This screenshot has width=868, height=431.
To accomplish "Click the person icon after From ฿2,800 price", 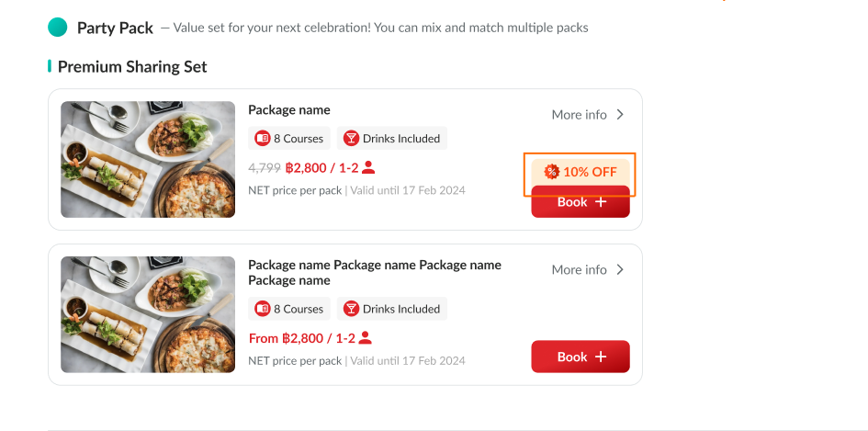I will [366, 337].
